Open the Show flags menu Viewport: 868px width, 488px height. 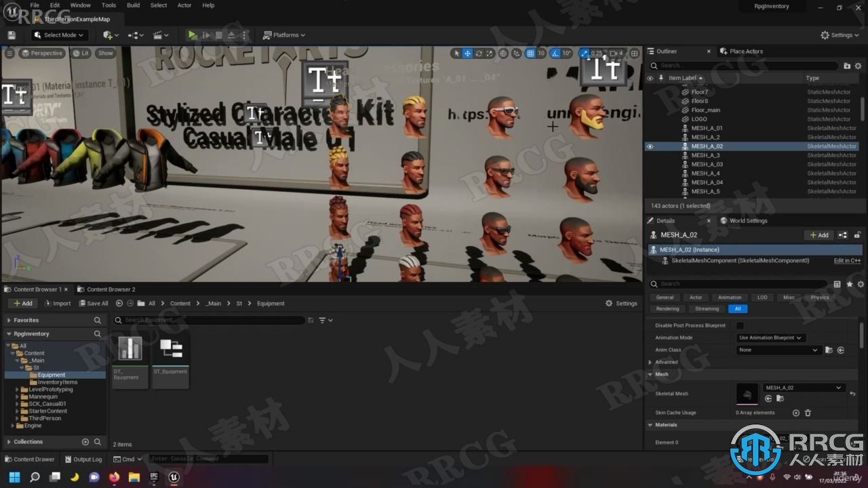pyautogui.click(x=106, y=53)
